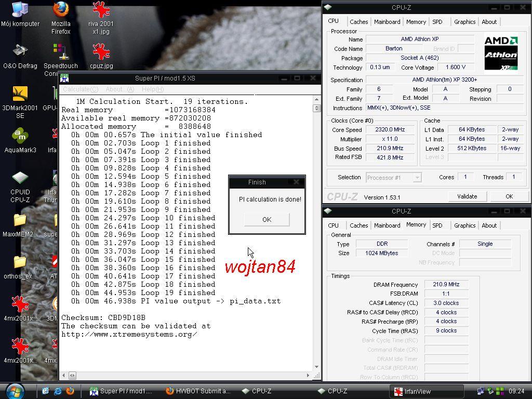
Task: Click network tray icon
Action: pos(481,391)
